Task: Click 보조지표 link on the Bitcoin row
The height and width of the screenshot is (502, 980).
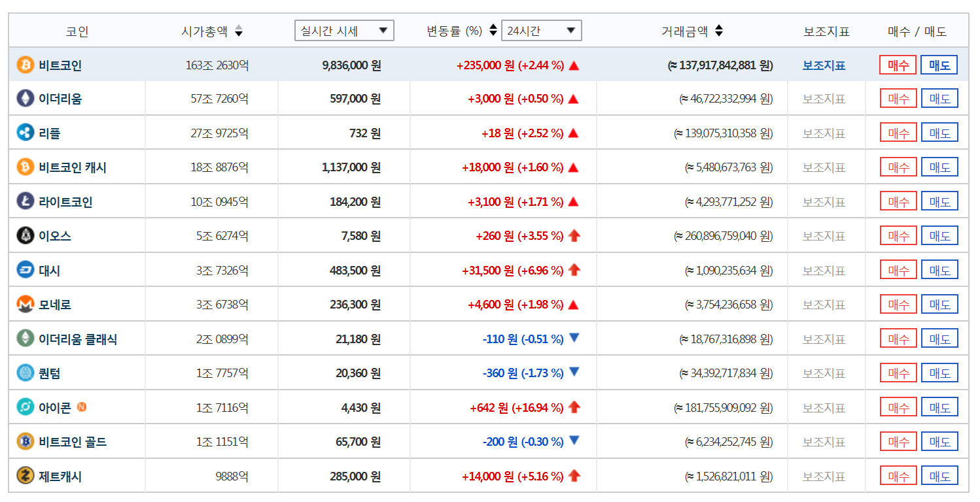Action: point(824,64)
